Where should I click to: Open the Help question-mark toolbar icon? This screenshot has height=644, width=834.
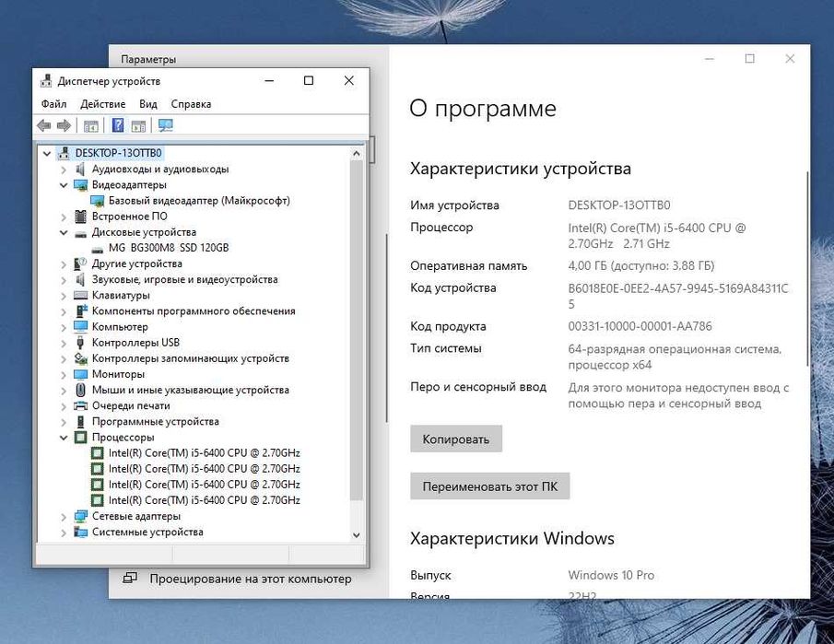pyautogui.click(x=118, y=125)
